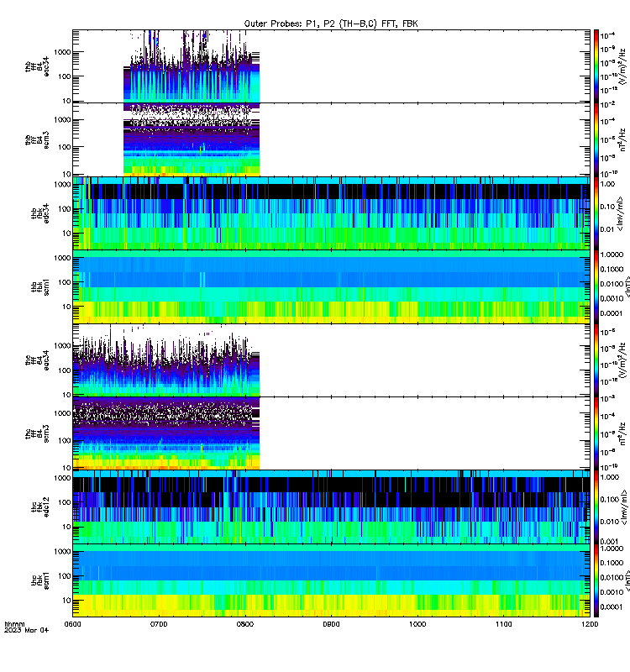The image size is (630, 672).
Task: Click the 1100 time axis label
Action: click(503, 624)
